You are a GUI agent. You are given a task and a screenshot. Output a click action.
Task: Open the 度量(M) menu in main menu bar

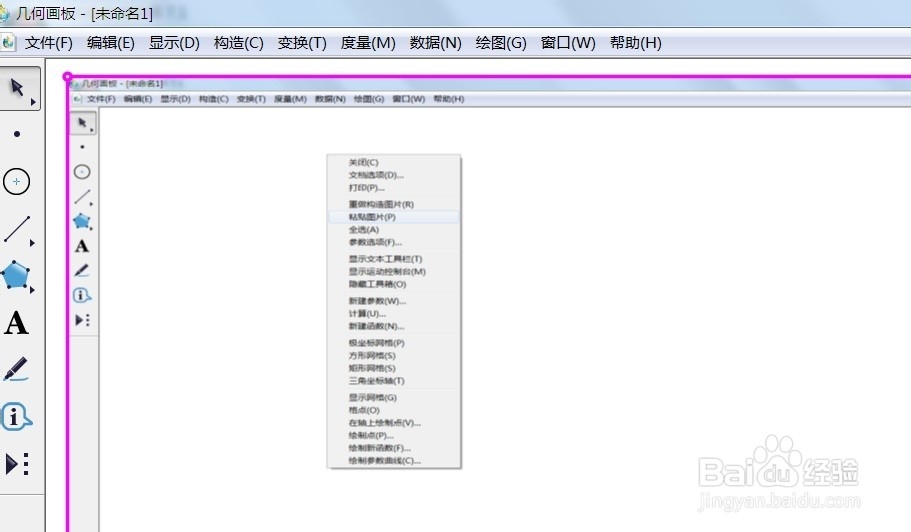(368, 43)
